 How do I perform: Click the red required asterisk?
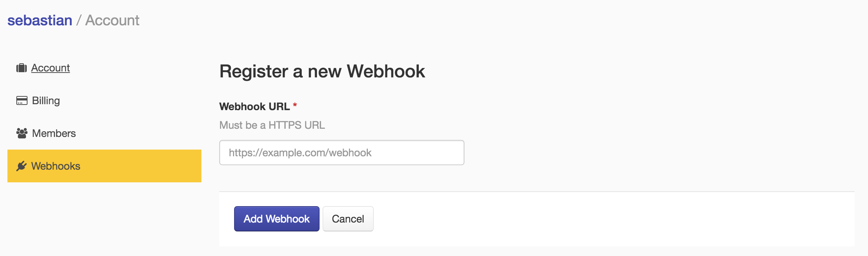tap(295, 105)
